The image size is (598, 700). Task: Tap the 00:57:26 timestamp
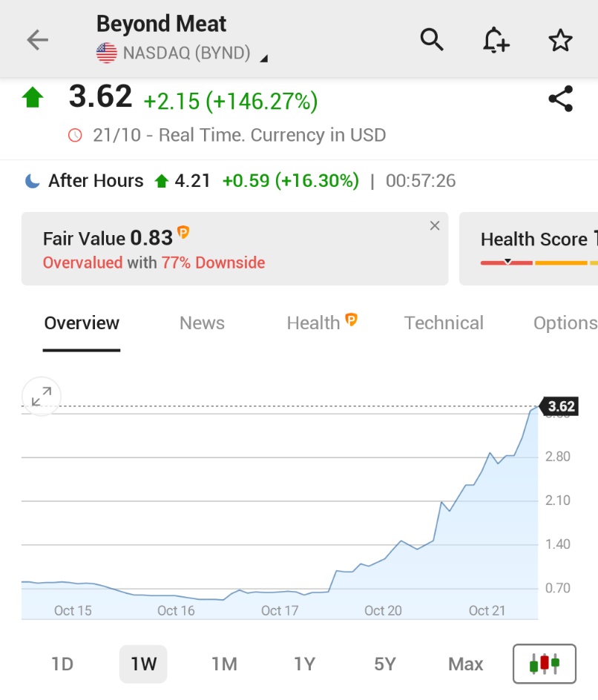421,181
